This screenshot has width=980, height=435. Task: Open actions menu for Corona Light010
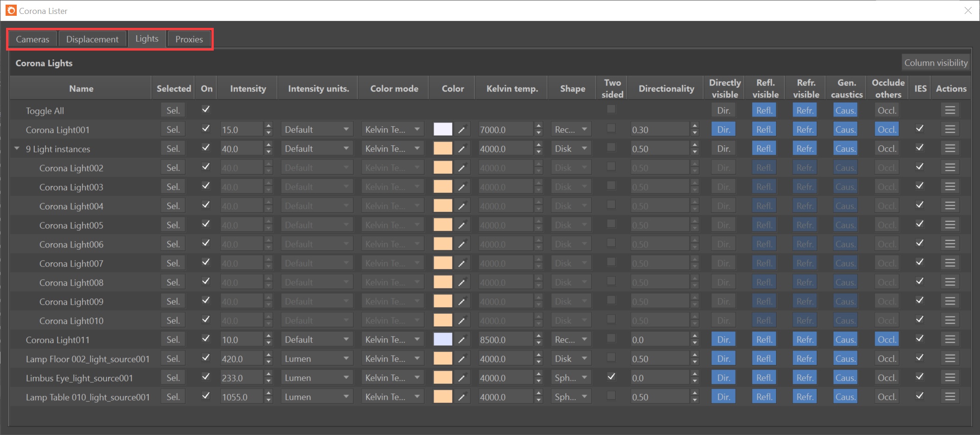(950, 320)
